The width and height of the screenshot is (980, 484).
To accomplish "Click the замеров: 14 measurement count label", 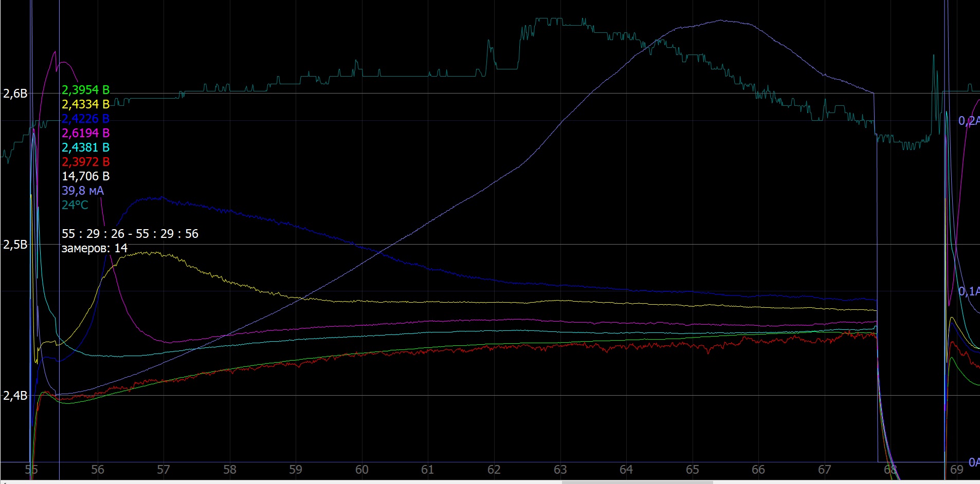I will [94, 248].
